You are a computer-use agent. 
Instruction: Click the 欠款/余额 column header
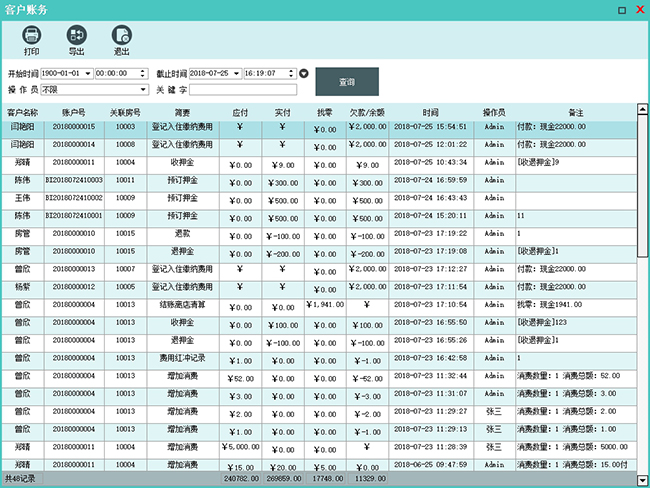tap(367, 112)
